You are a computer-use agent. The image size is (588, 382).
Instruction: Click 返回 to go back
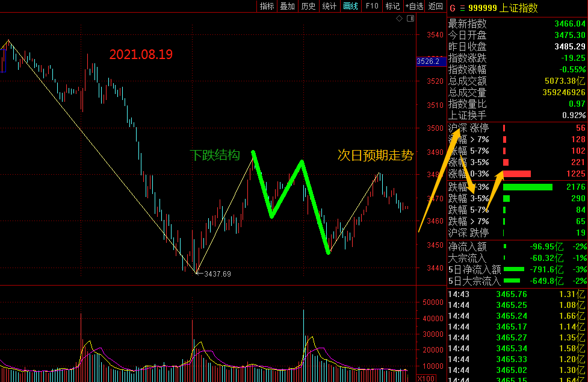pyautogui.click(x=435, y=6)
